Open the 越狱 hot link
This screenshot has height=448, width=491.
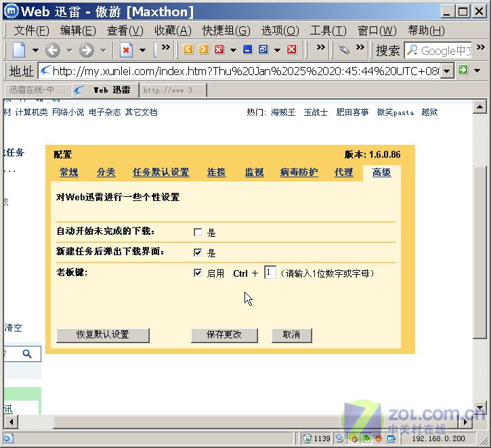tap(429, 112)
